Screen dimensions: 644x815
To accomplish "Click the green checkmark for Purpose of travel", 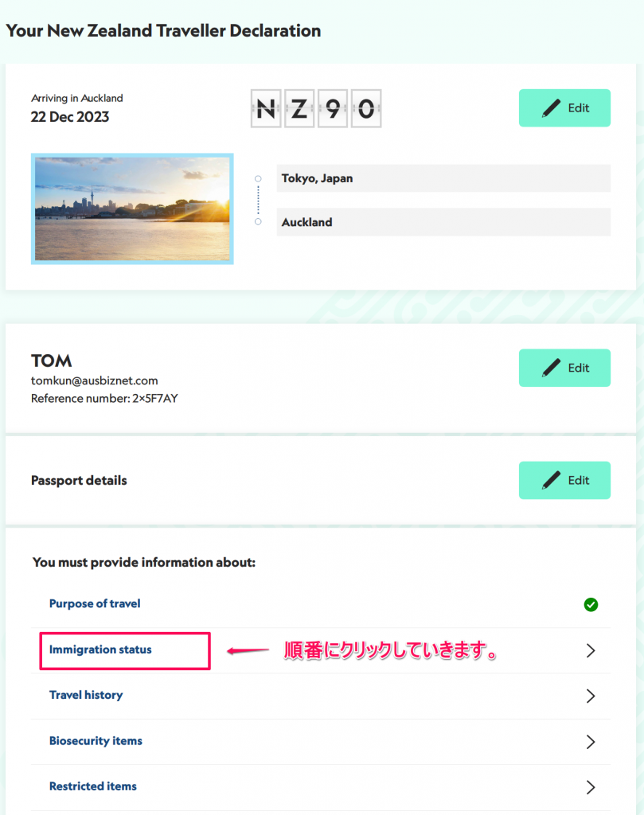I will pos(591,605).
